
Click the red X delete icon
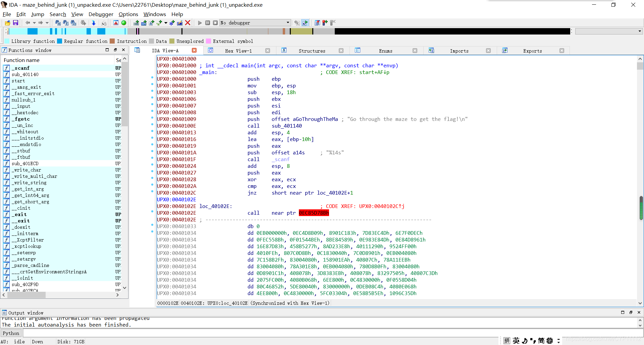coord(188,23)
